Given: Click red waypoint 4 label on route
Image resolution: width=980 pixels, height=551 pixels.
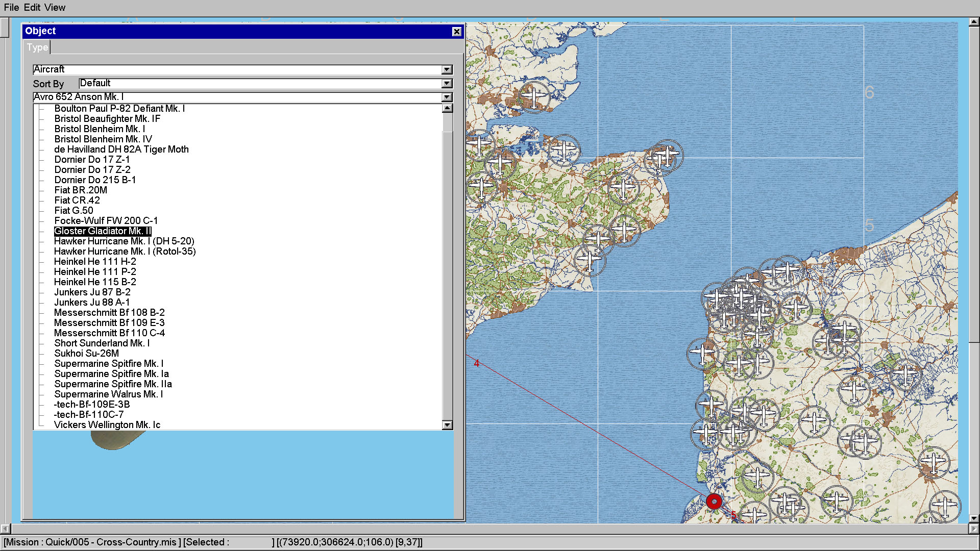Looking at the screenshot, I should pos(476,363).
